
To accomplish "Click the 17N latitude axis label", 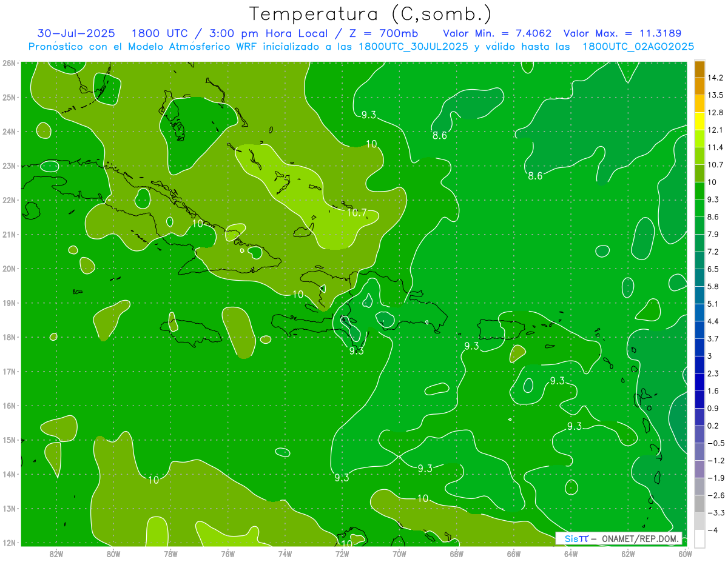I will tap(8, 372).
